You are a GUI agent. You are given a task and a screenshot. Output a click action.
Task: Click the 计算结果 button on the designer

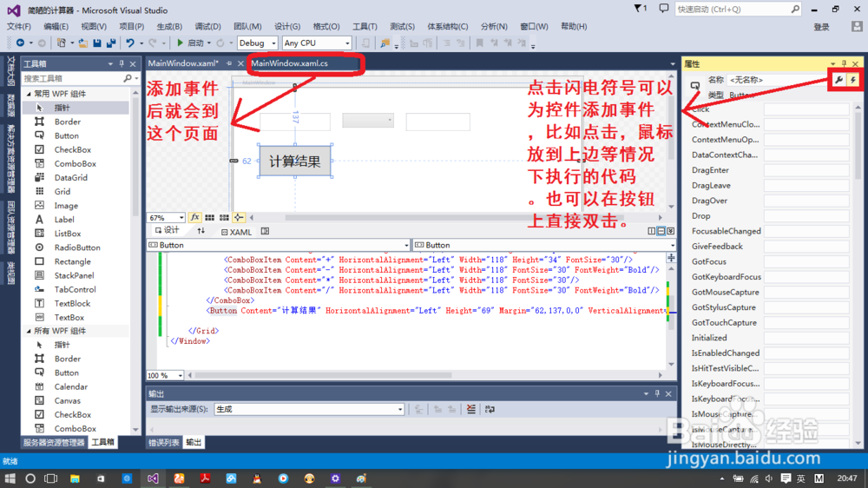(x=295, y=162)
